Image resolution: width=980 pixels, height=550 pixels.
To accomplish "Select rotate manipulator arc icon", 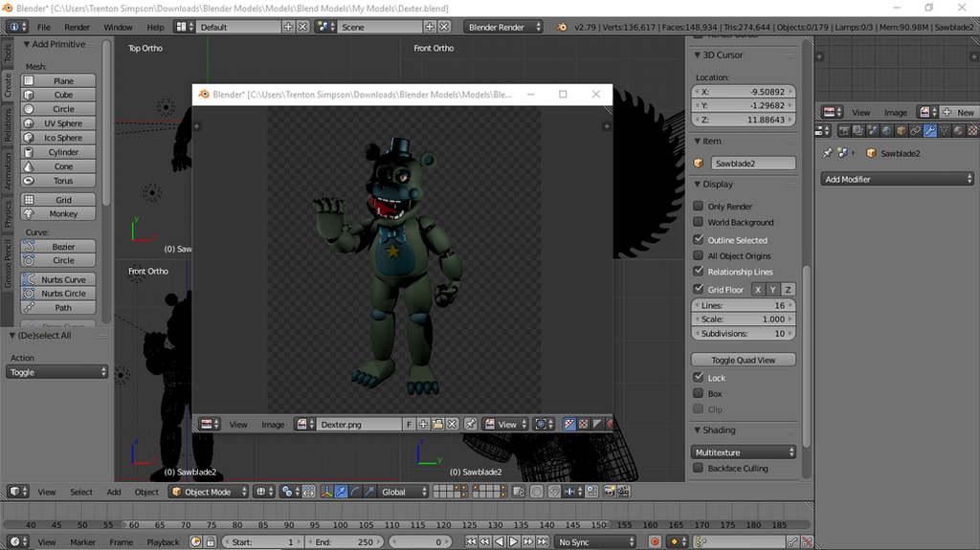I will point(355,492).
